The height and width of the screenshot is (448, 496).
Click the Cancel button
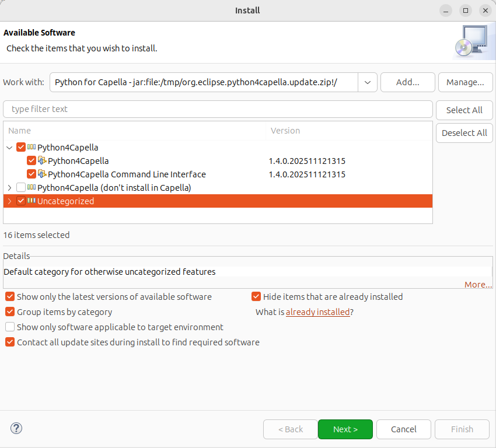point(404,429)
